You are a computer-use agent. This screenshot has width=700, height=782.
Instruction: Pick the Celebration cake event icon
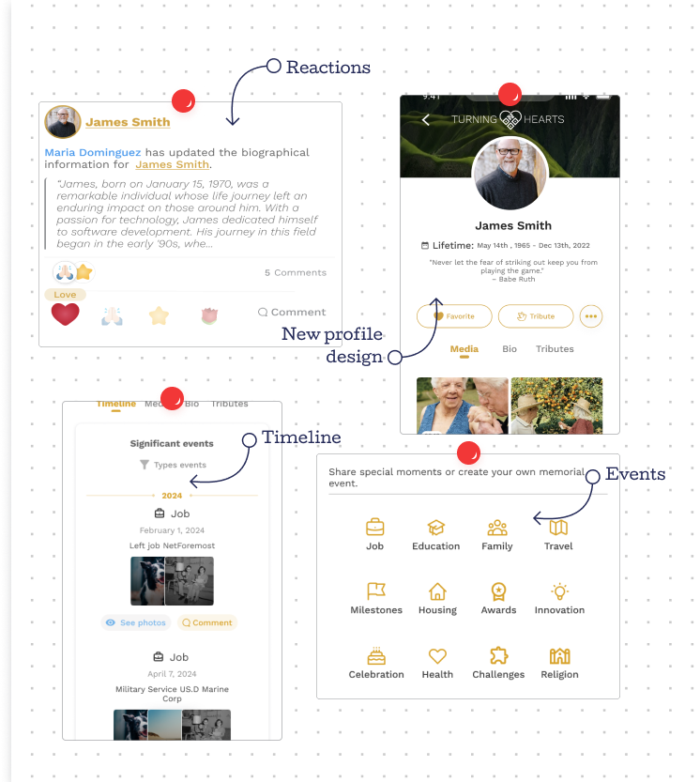[375, 655]
